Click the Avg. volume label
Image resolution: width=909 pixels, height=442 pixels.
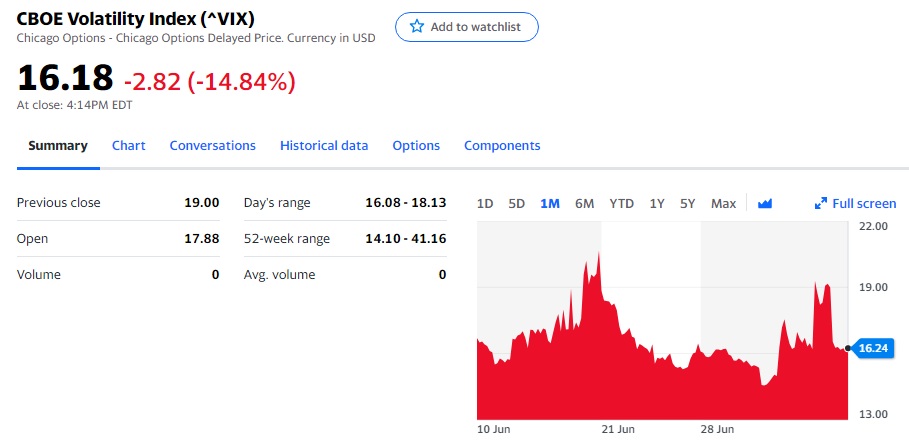[279, 275]
